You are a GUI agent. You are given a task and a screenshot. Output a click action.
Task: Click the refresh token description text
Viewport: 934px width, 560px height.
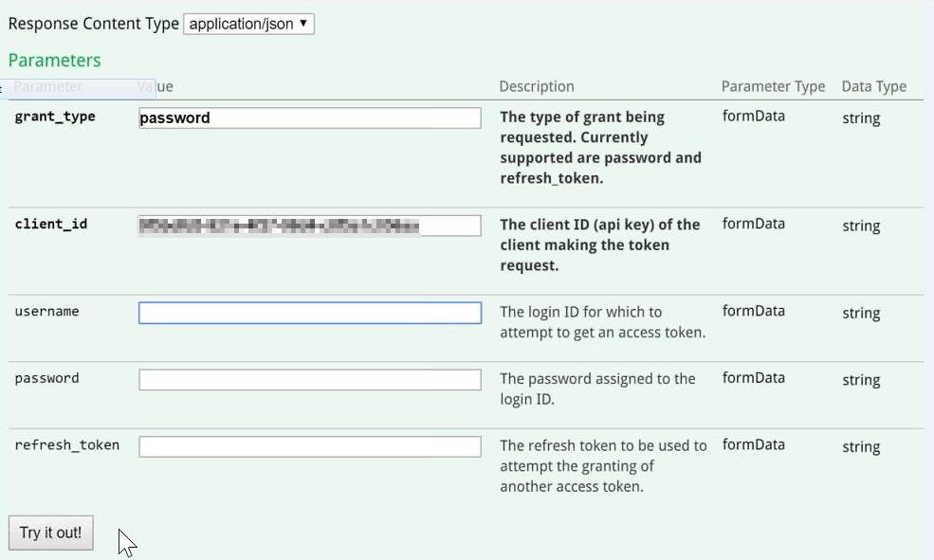pyautogui.click(x=602, y=465)
